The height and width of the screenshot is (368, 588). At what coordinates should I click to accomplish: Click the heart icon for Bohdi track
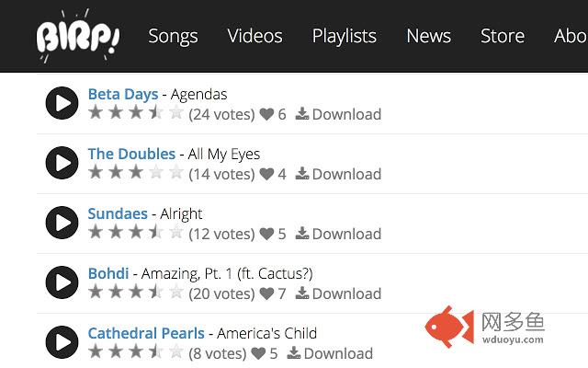pyautogui.click(x=266, y=294)
